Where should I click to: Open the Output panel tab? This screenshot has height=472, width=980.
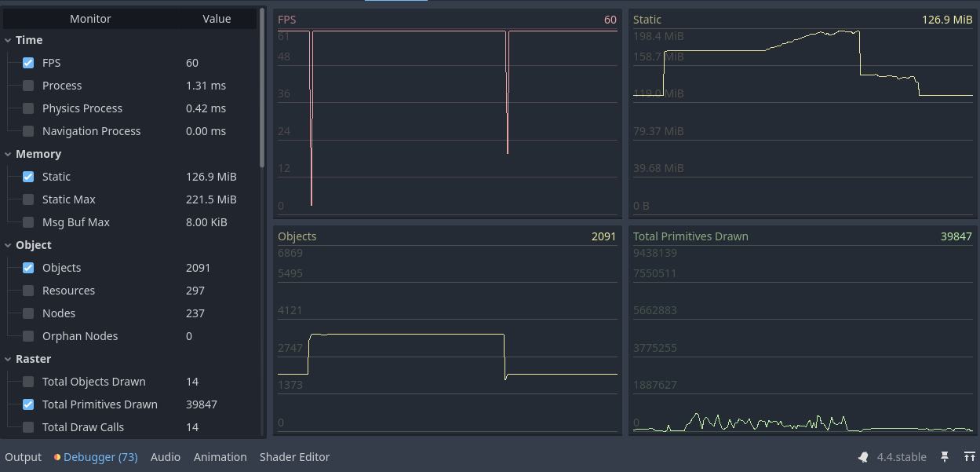click(23, 457)
